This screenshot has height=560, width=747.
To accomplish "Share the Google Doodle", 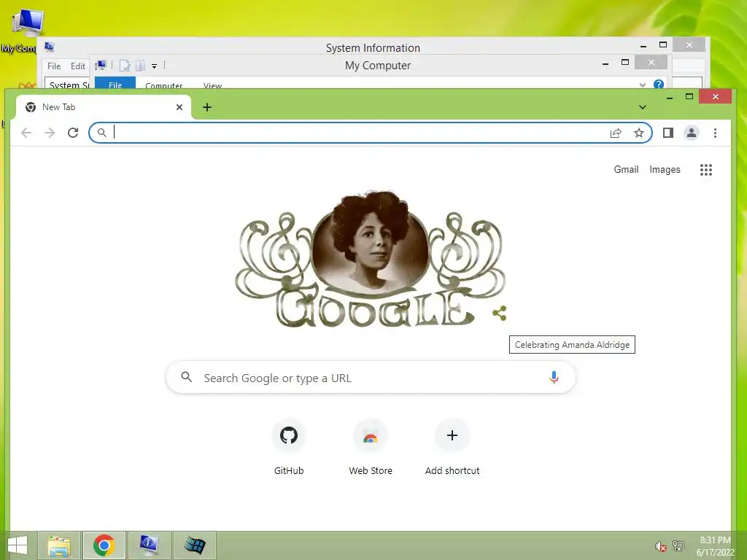I will tap(499, 313).
